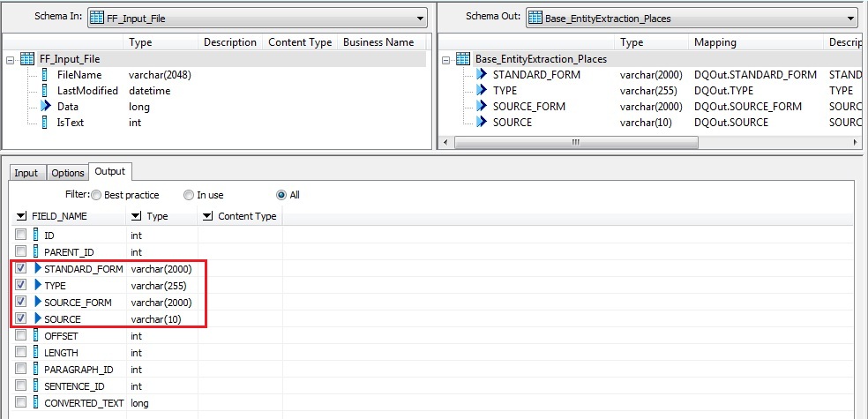Viewport: 868px width, 419px height.
Task: Click the Description column header in Schema In
Action: (x=230, y=42)
